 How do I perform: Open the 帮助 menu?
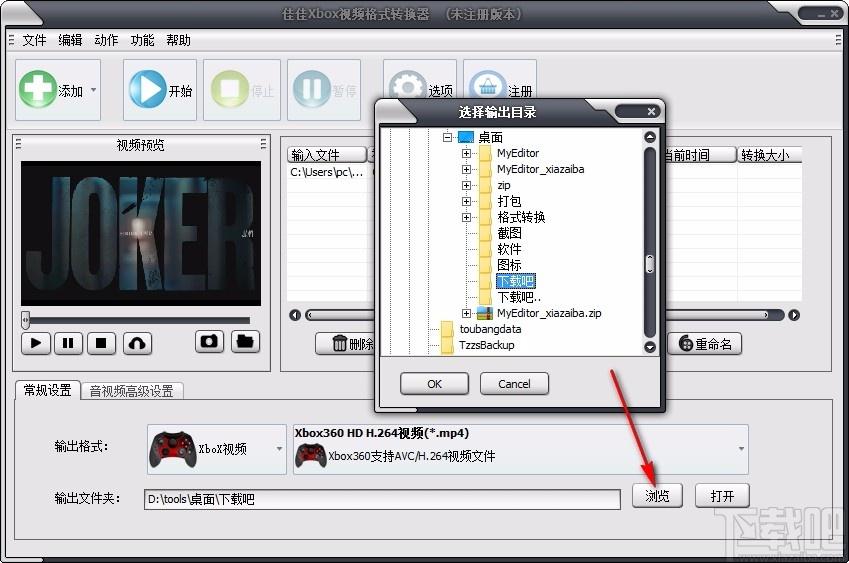pos(178,40)
